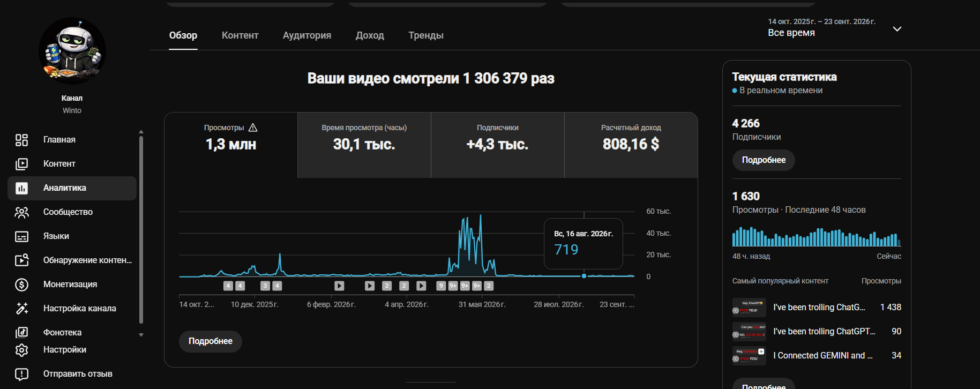The width and height of the screenshot is (980, 389).
Task: Open the Доход tab
Action: click(x=370, y=35)
